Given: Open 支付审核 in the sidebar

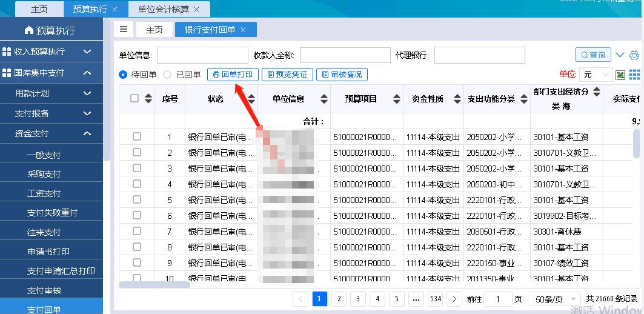Looking at the screenshot, I should pos(44,290).
